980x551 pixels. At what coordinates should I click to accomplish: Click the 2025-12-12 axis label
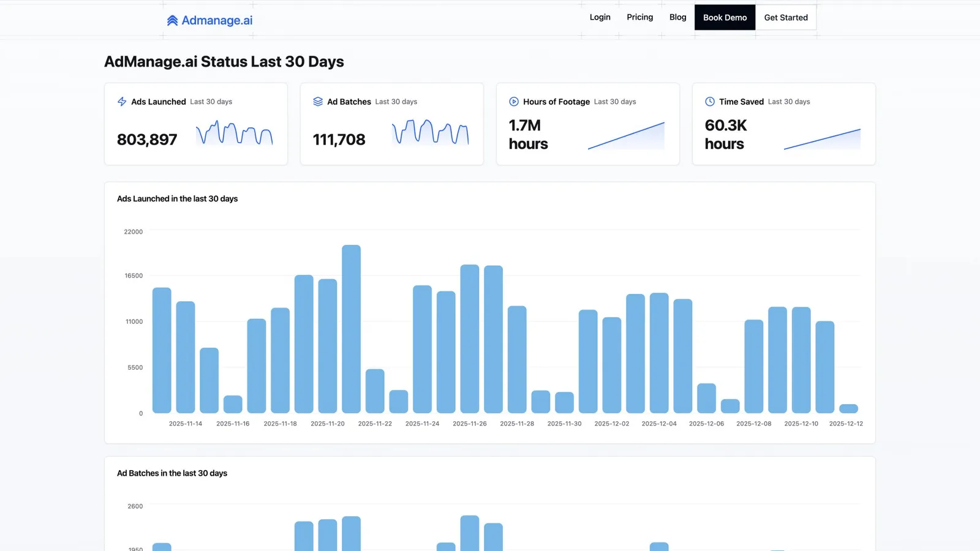[x=846, y=424]
